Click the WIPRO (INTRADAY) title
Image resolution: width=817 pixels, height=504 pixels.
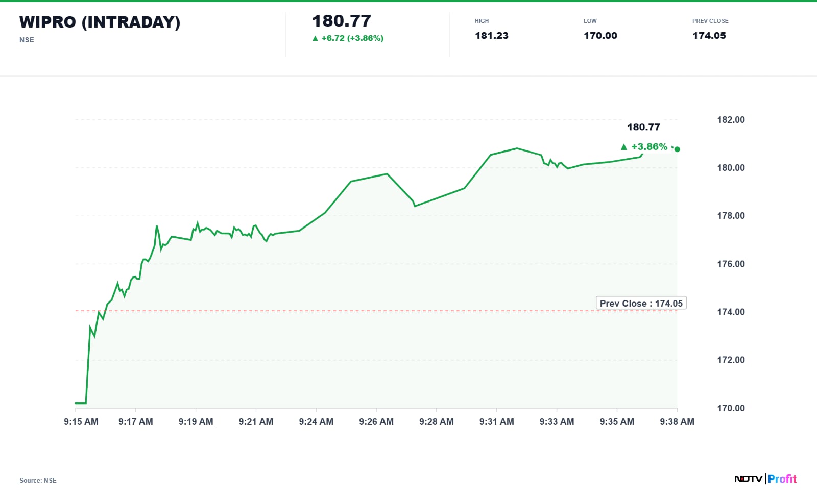click(100, 22)
